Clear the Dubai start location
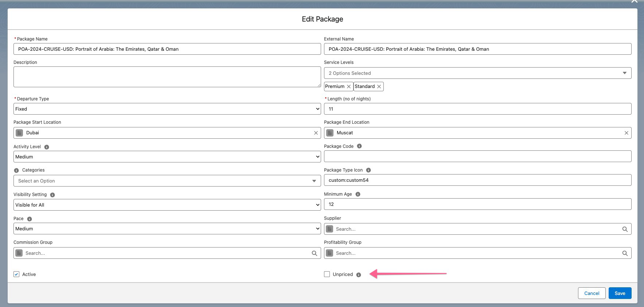This screenshot has height=307, width=644. click(x=316, y=133)
